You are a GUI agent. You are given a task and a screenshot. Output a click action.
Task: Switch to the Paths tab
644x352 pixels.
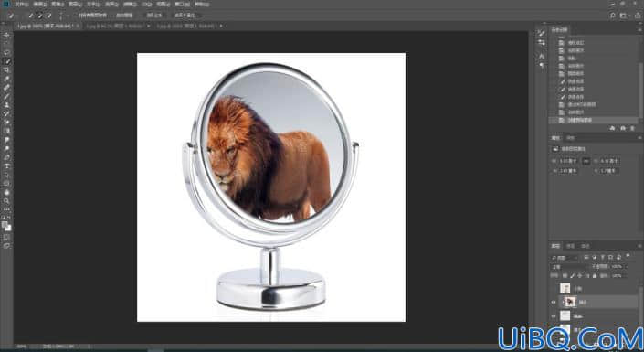click(x=585, y=246)
